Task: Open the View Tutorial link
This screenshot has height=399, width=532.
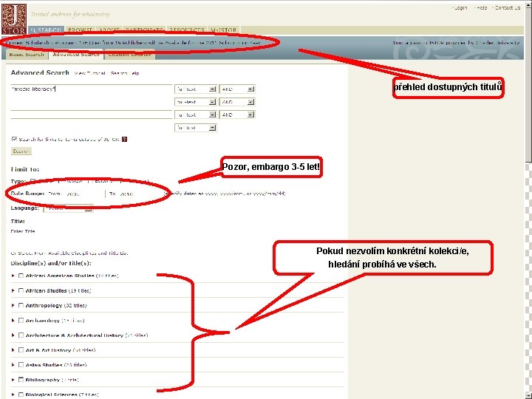Action: (x=89, y=73)
